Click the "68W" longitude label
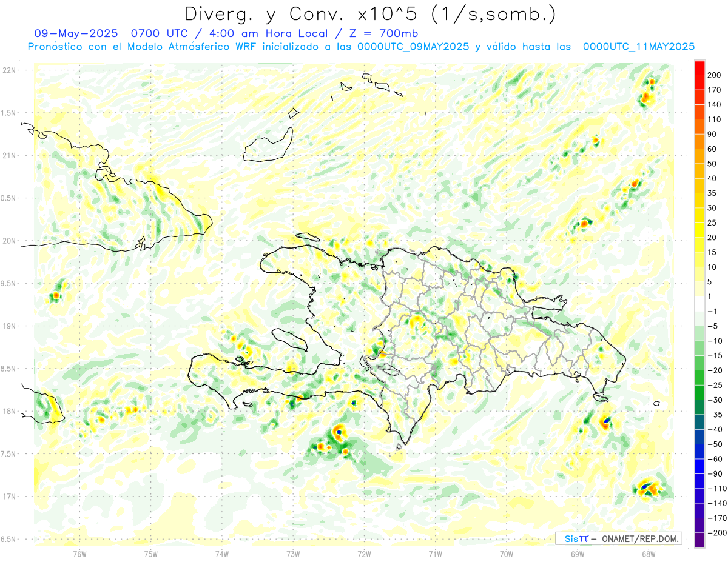 coord(649,554)
